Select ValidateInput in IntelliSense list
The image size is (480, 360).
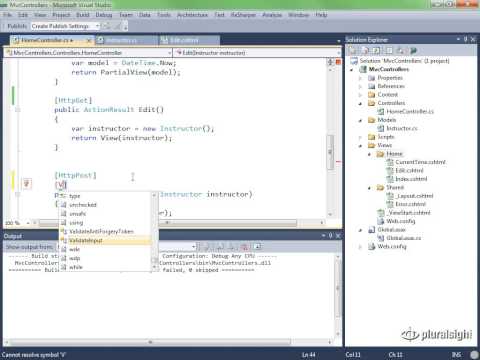pos(105,240)
